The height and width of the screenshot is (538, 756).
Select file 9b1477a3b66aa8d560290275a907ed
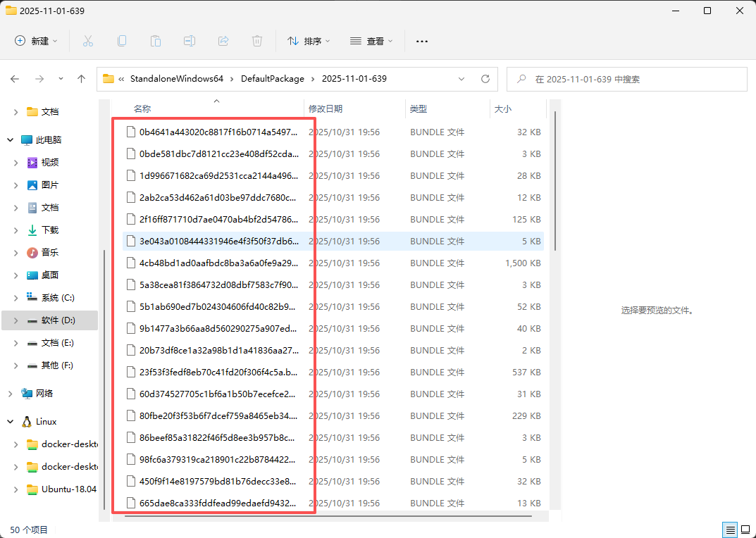tap(333, 328)
